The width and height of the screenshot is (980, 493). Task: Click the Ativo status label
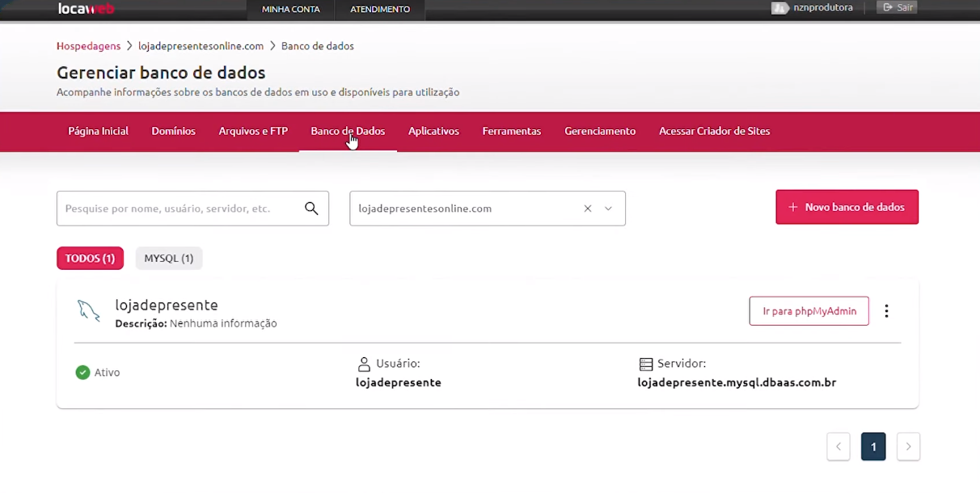[x=107, y=373]
